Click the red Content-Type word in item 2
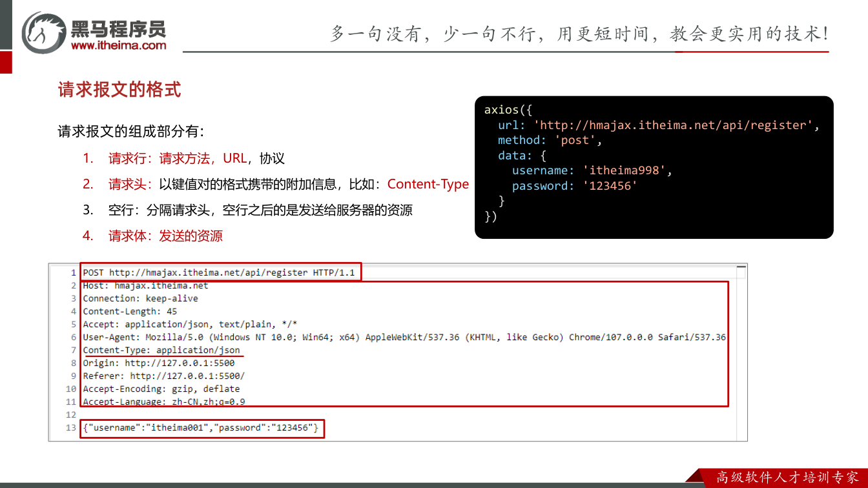 pyautogui.click(x=428, y=184)
